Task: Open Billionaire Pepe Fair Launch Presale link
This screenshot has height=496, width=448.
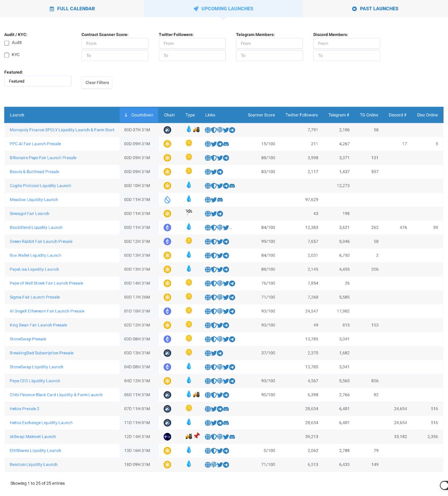Action: click(x=43, y=158)
